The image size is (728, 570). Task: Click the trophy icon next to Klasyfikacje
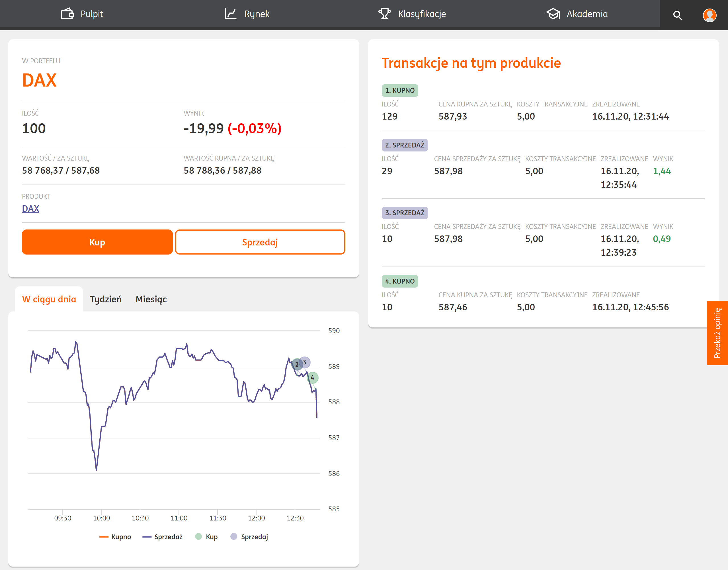[x=384, y=14]
